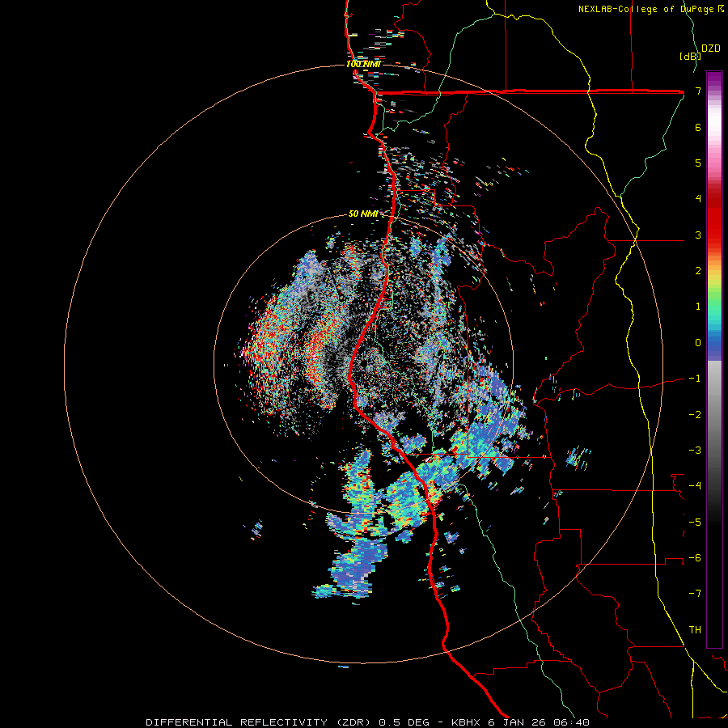Click the 100 NMI range ring label
Viewport: 728px width, 728px height.
[363, 64]
